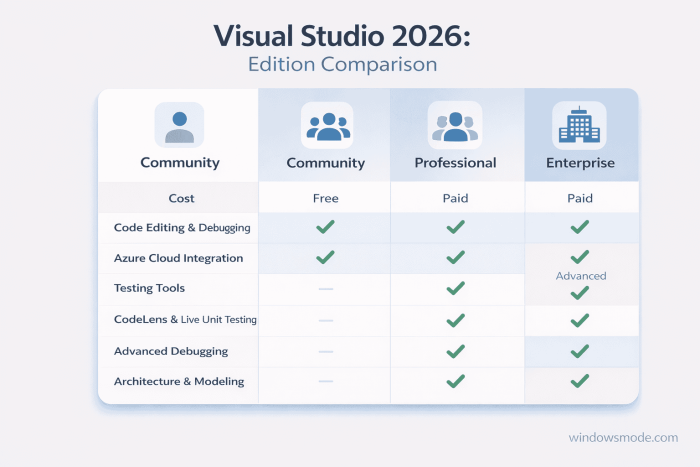
Task: Click 'CodeLens & Live Unit Testing' row label
Action: [185, 320]
